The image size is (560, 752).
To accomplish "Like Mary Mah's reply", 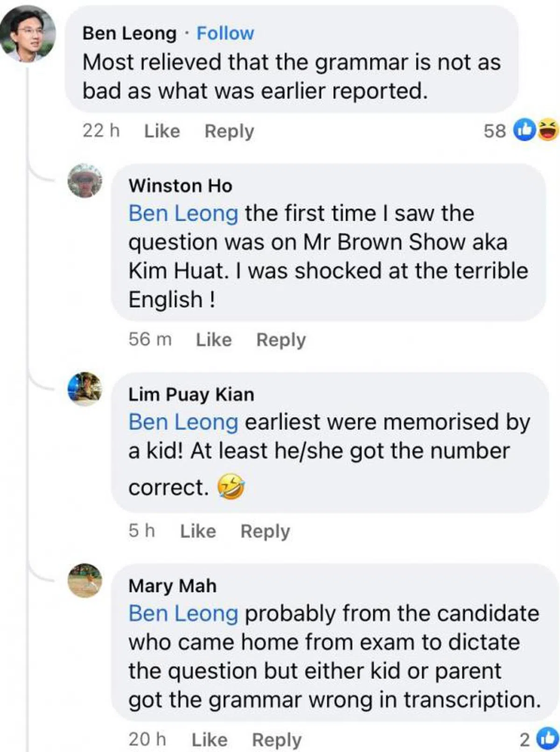I will 210,739.
